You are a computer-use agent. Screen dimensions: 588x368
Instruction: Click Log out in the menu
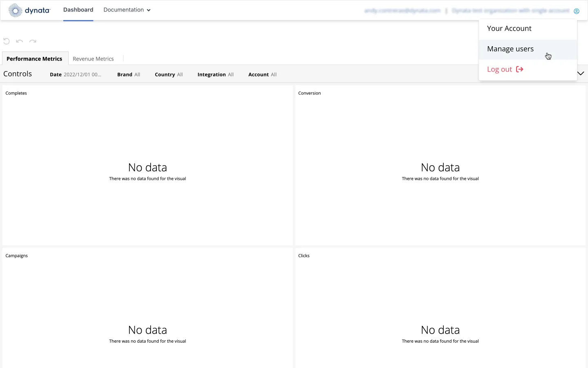tap(505, 70)
